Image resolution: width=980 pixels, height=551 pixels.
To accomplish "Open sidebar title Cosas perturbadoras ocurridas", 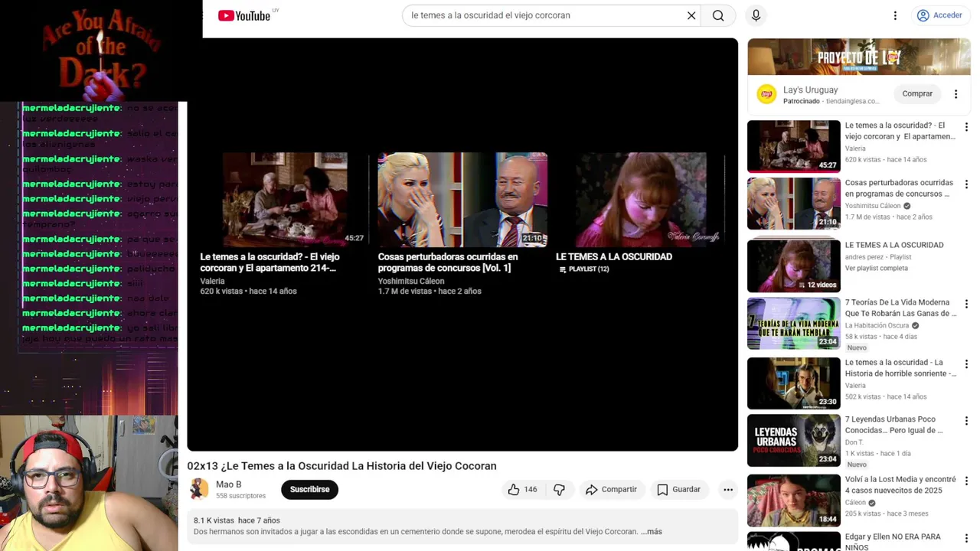I will pos(899,188).
